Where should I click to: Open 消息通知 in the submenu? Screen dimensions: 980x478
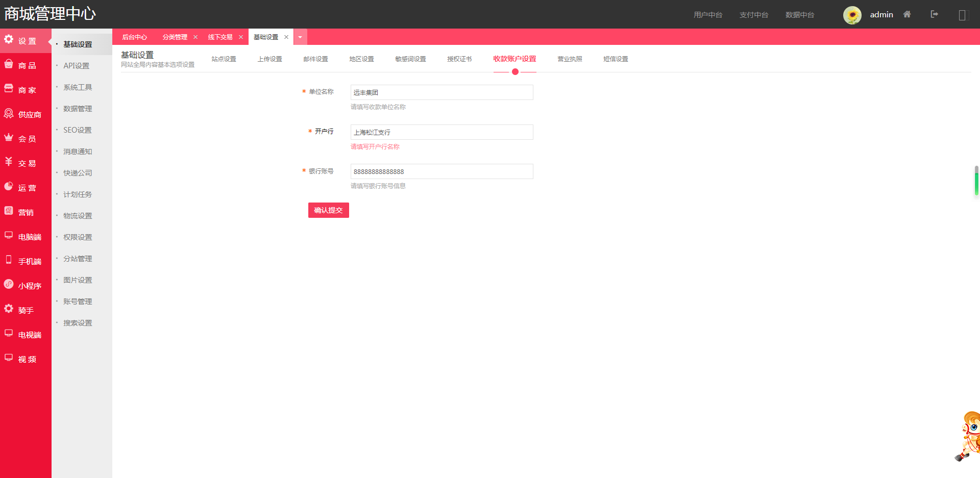tap(78, 152)
